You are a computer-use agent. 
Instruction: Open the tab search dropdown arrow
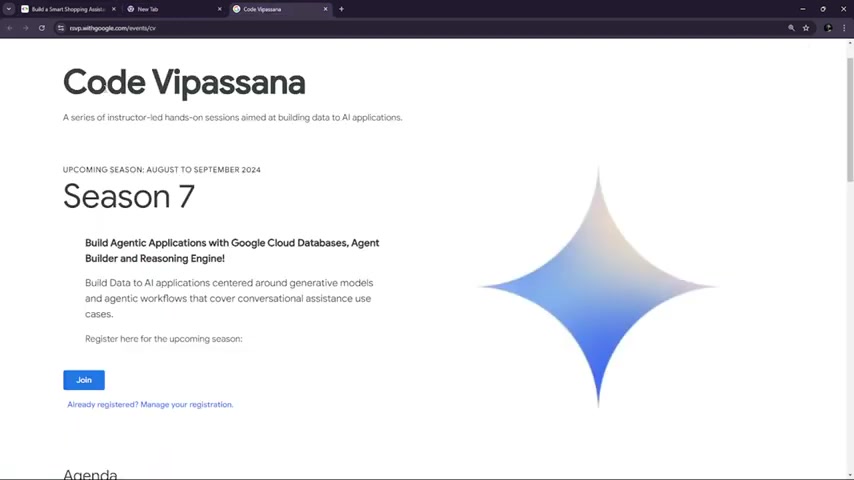9,9
